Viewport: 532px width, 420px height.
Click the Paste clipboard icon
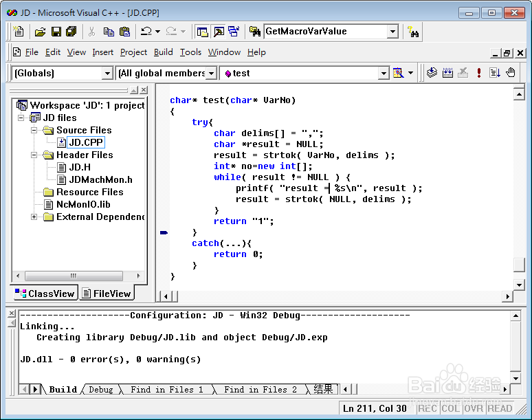(x=125, y=32)
